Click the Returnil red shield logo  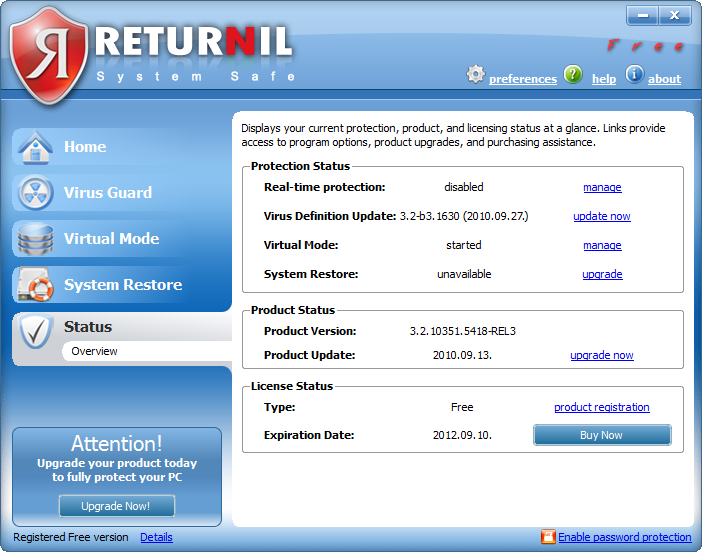pyautogui.click(x=48, y=56)
